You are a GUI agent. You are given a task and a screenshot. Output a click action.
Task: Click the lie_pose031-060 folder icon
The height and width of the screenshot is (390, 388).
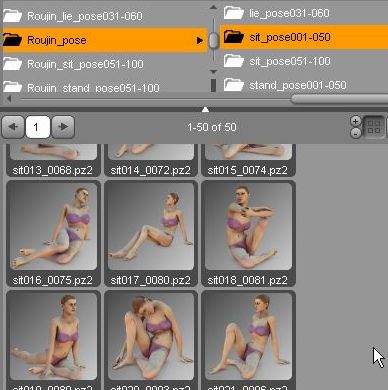(x=234, y=13)
